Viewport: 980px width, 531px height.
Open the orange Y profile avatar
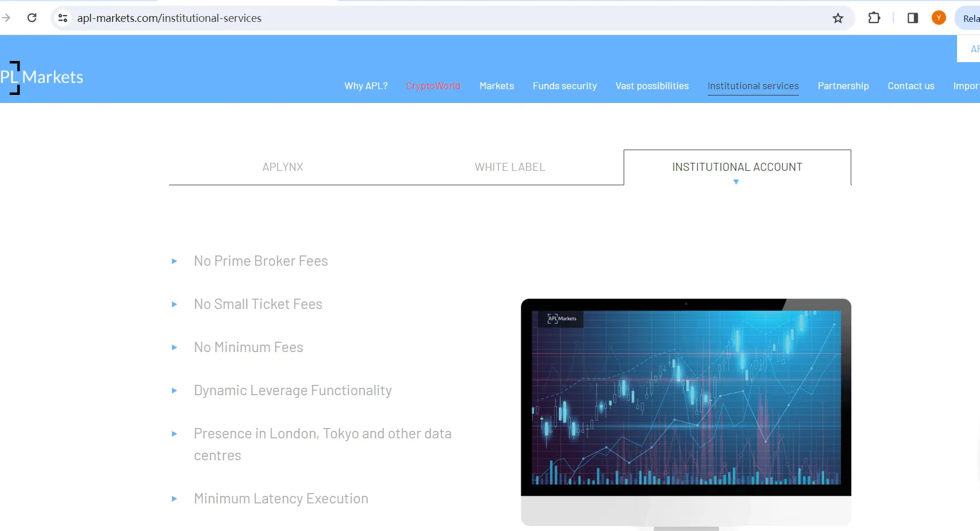[x=939, y=18]
